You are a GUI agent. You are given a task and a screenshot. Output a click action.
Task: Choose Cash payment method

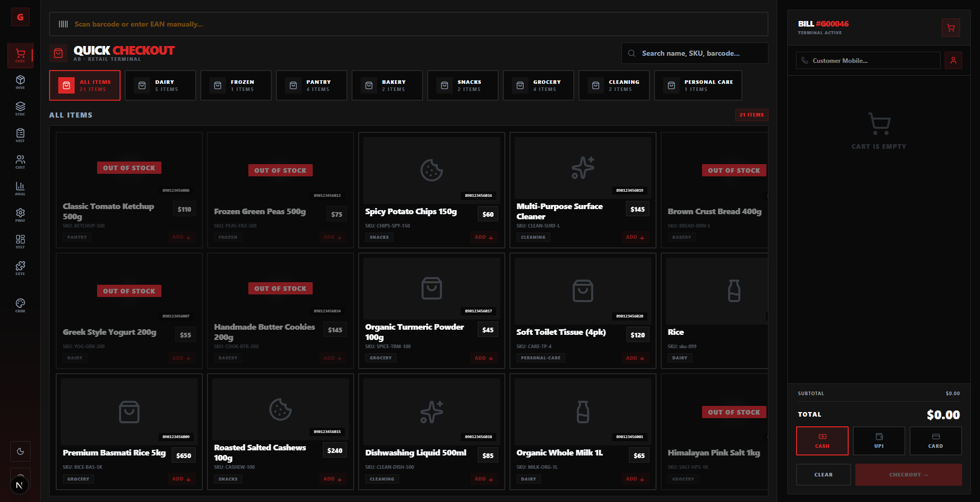tap(822, 441)
